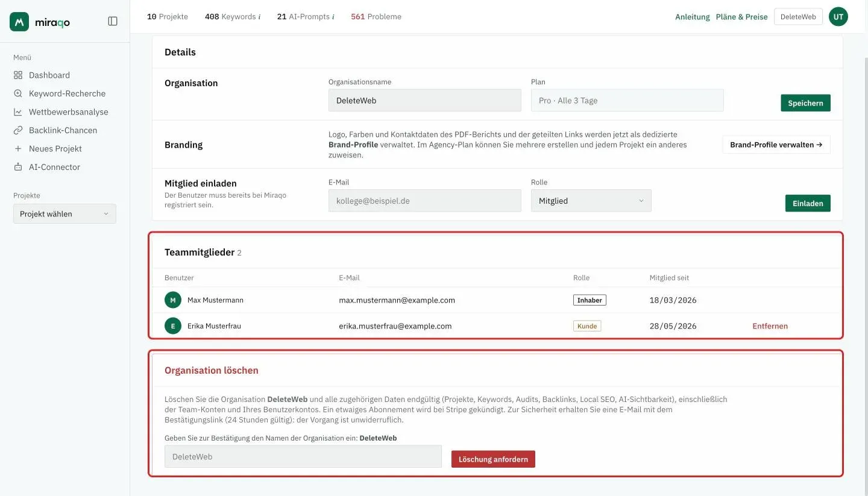The height and width of the screenshot is (496, 868).
Task: Open the Dashboard menu item
Action: (49, 75)
